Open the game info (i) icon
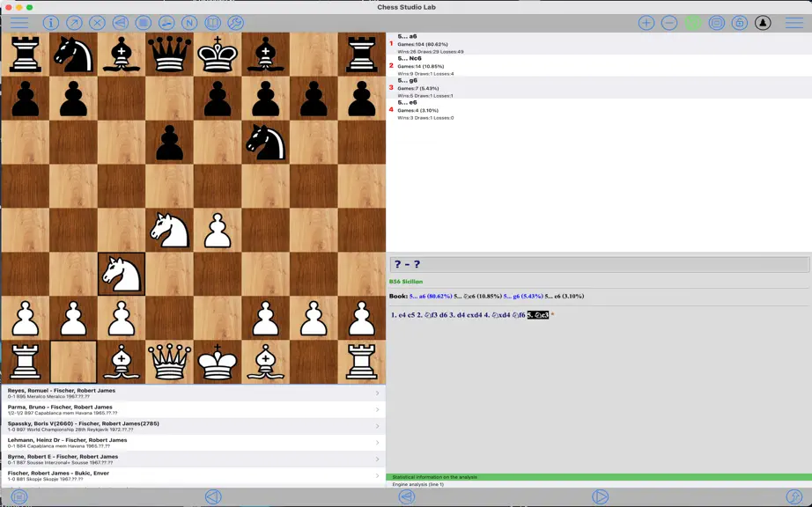 [x=51, y=23]
